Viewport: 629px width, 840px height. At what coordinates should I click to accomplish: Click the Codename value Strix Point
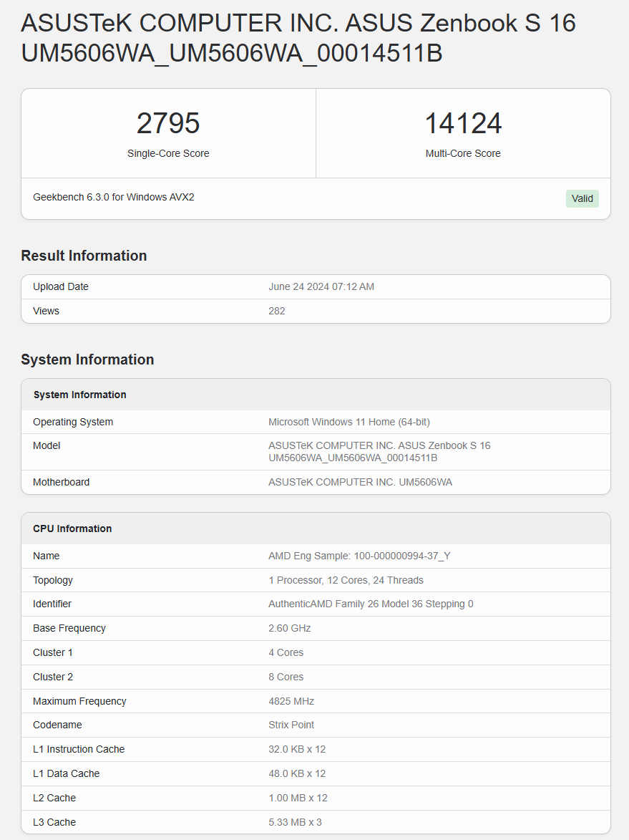(291, 725)
